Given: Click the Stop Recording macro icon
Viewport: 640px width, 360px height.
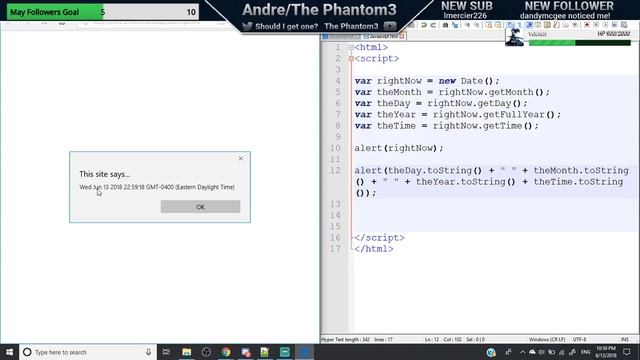Looking at the screenshot, I should tap(596, 25).
